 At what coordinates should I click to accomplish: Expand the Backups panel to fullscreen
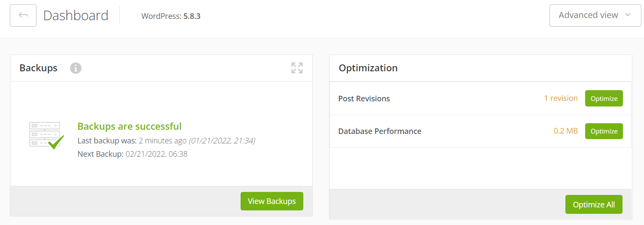[297, 68]
